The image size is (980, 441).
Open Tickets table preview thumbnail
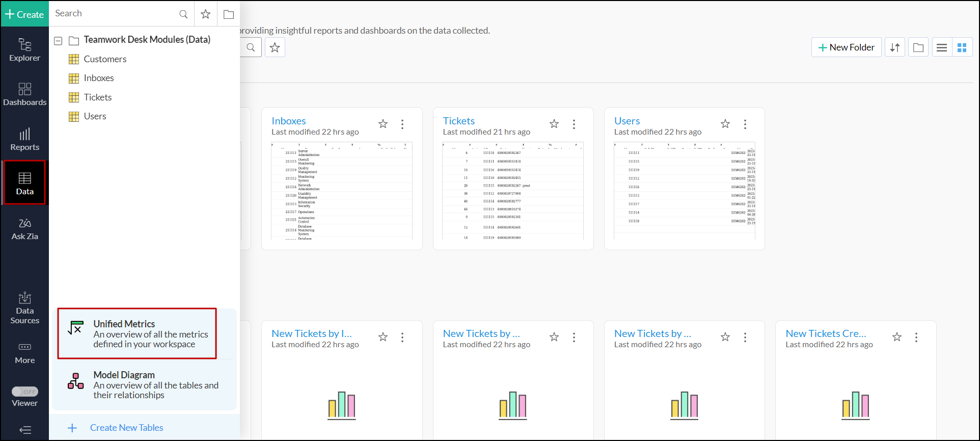(x=512, y=191)
